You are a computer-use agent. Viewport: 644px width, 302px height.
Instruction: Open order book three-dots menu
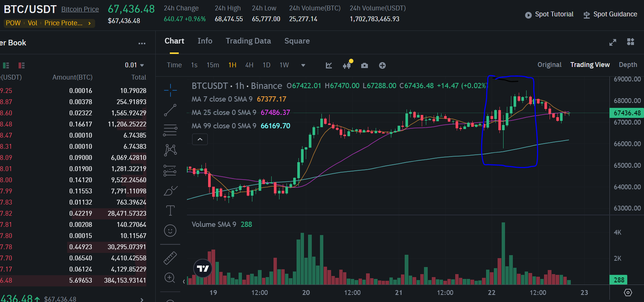(142, 44)
